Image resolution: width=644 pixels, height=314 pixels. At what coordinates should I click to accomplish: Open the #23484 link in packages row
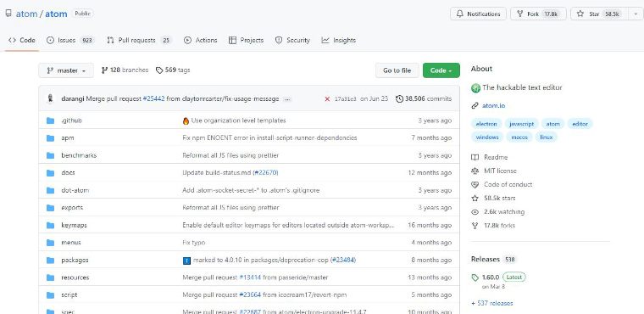(342, 260)
